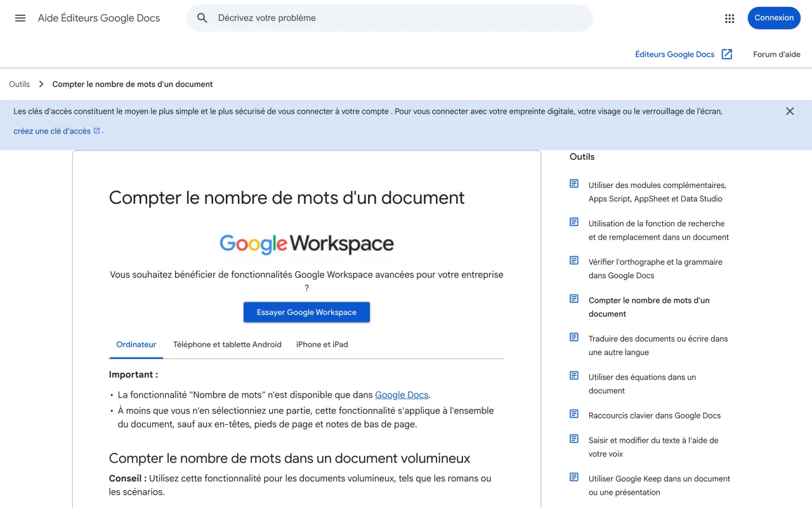
Task: Click the 'Compter le nombre de mots dans un document volumineux' heading
Action: pyautogui.click(x=289, y=458)
